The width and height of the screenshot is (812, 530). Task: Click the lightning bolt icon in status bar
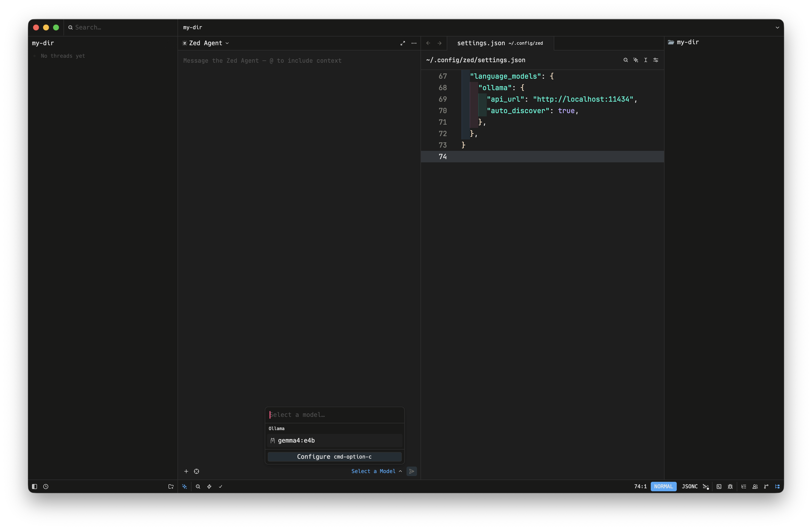209,487
